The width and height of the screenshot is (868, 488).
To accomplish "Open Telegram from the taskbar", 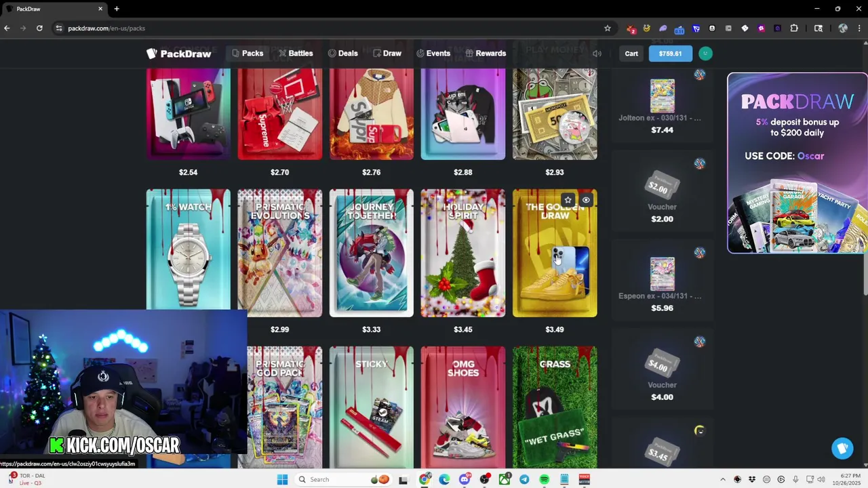I will [x=524, y=480].
